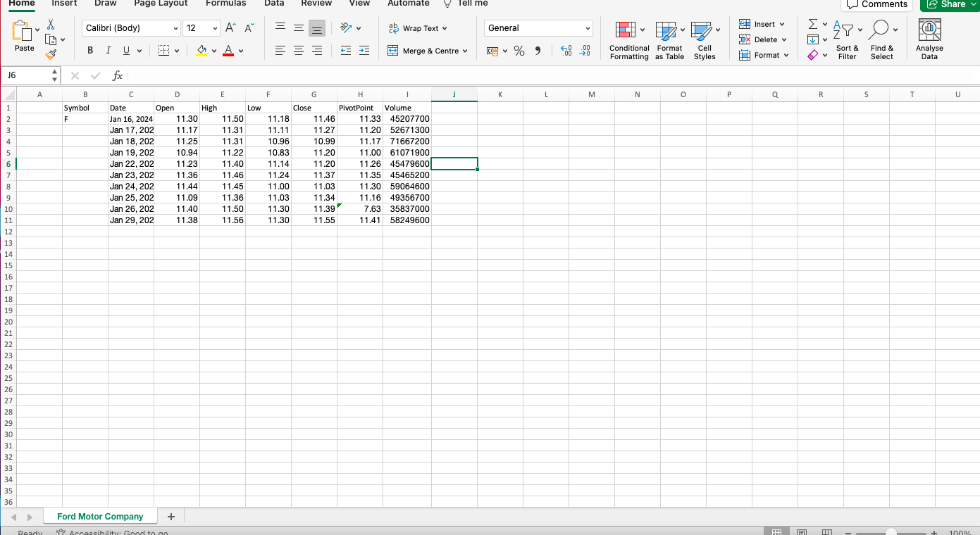The width and height of the screenshot is (980, 535).
Task: Centre text horizontally in cell
Action: (x=298, y=51)
